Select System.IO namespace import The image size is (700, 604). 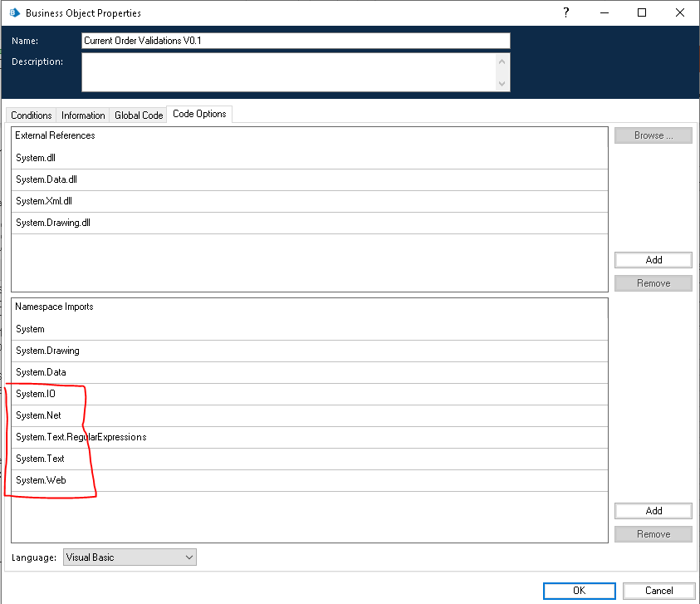click(310, 394)
